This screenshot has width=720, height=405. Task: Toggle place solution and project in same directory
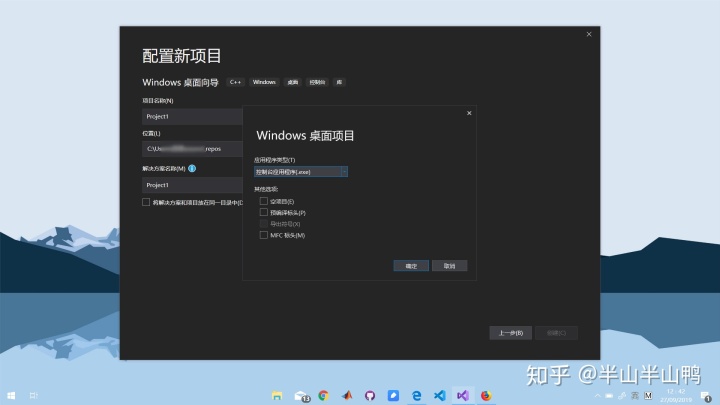tap(146, 202)
